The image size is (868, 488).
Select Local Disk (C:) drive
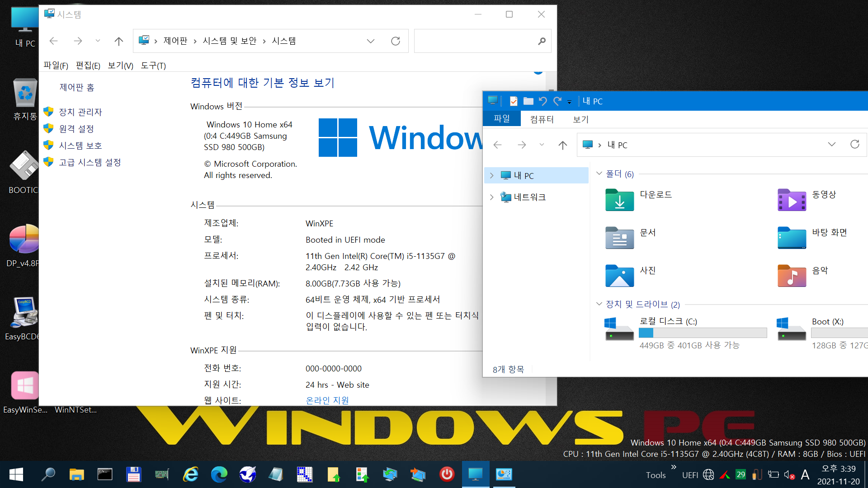(x=685, y=333)
